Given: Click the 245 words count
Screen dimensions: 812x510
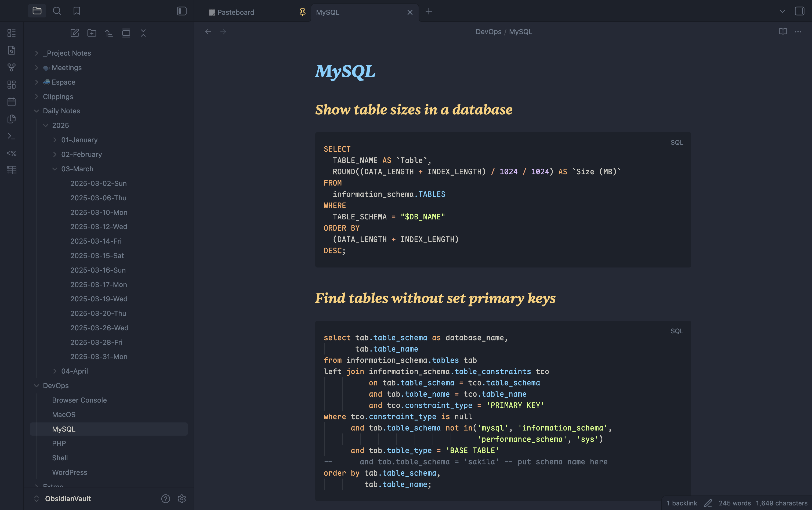Looking at the screenshot, I should click(735, 503).
